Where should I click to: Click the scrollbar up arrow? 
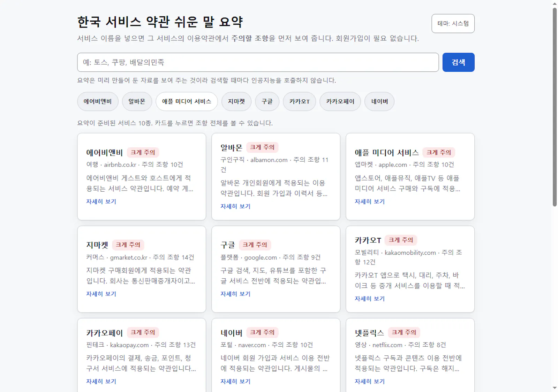(x=555, y=4)
